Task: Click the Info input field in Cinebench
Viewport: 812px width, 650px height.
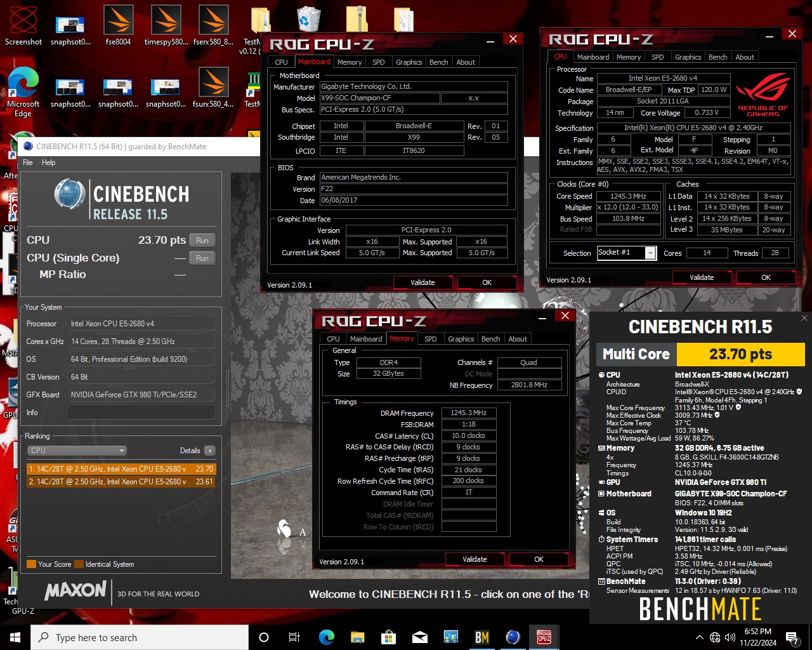Action: [141, 413]
